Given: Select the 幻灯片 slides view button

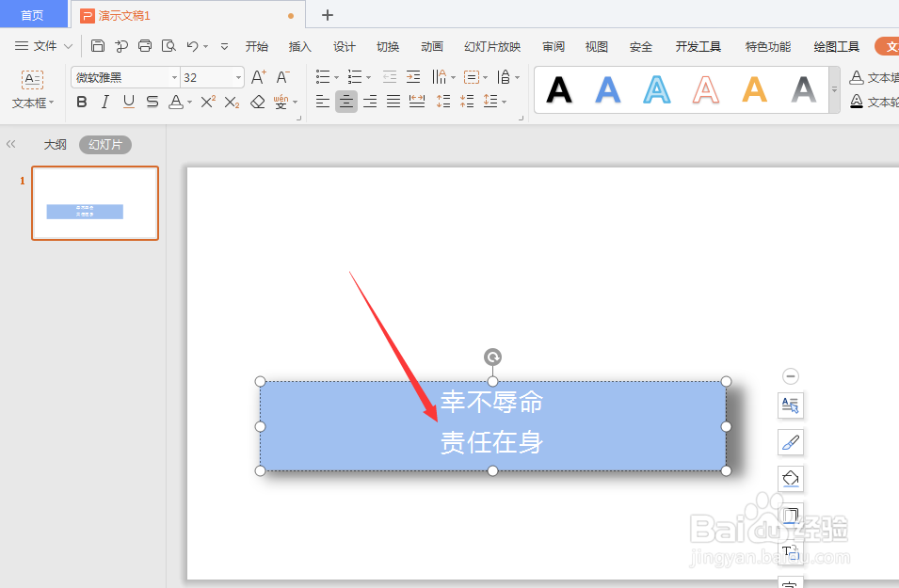Looking at the screenshot, I should point(105,145).
